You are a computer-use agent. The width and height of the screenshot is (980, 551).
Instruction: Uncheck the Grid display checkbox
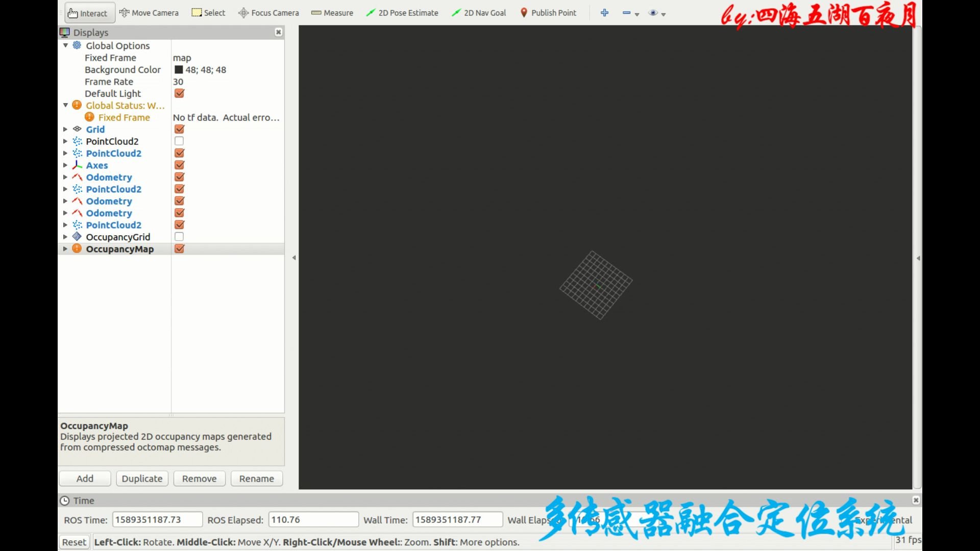pyautogui.click(x=179, y=129)
